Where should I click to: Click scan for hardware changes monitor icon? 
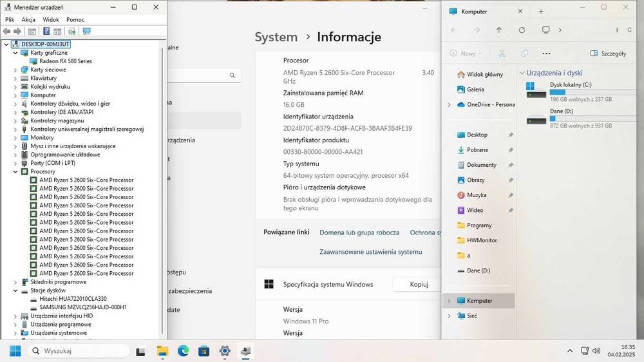pos(87,31)
